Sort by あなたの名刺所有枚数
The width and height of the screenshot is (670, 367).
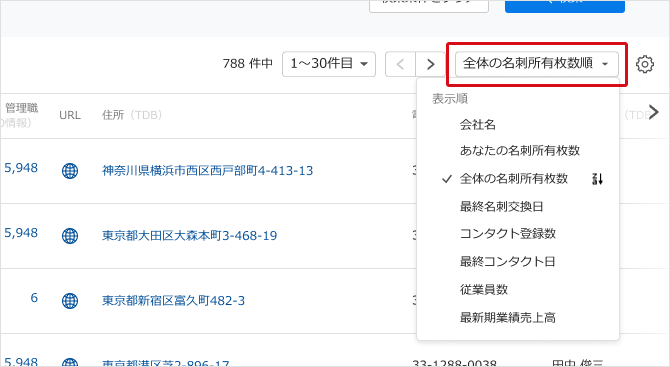[520, 150]
